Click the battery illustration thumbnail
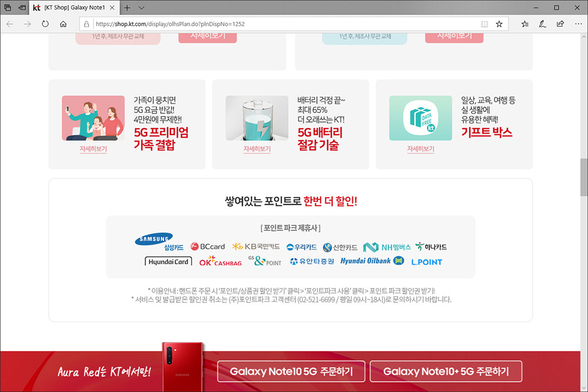 (x=257, y=118)
